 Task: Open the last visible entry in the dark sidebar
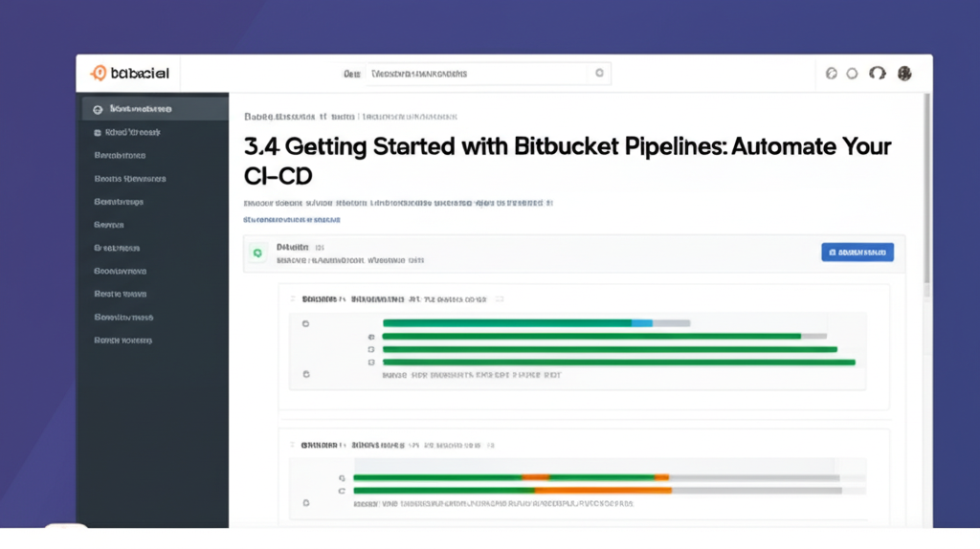coord(123,340)
